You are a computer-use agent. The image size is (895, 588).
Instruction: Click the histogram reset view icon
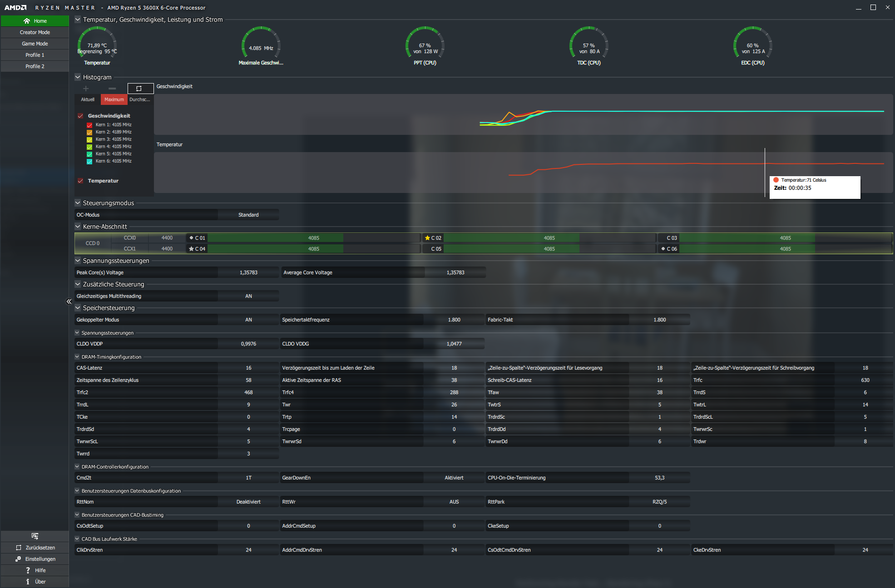(139, 89)
